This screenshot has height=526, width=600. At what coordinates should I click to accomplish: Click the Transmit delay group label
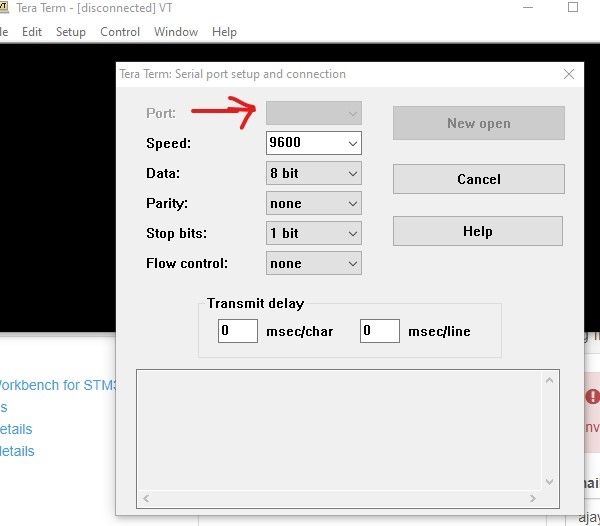point(255,303)
